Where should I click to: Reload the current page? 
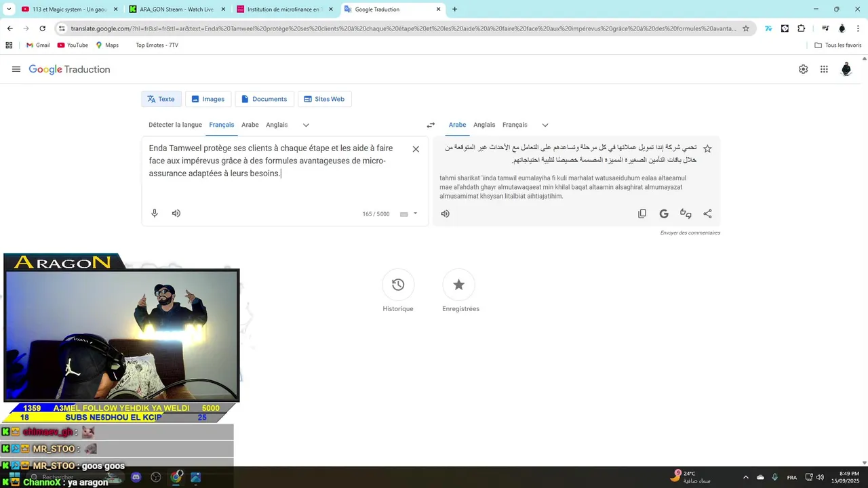pos(42,28)
